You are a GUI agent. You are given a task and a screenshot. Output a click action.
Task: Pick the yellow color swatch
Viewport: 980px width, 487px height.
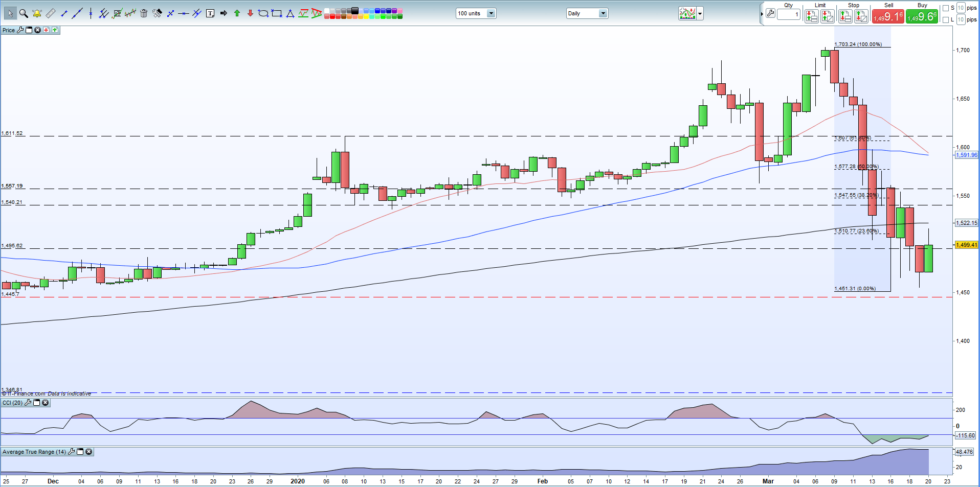(x=366, y=16)
